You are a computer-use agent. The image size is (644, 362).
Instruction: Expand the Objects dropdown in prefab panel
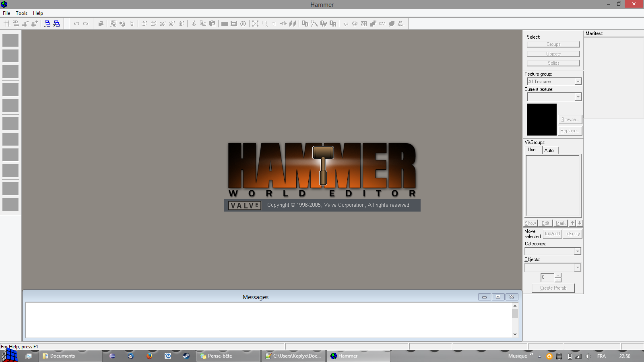coord(578,267)
